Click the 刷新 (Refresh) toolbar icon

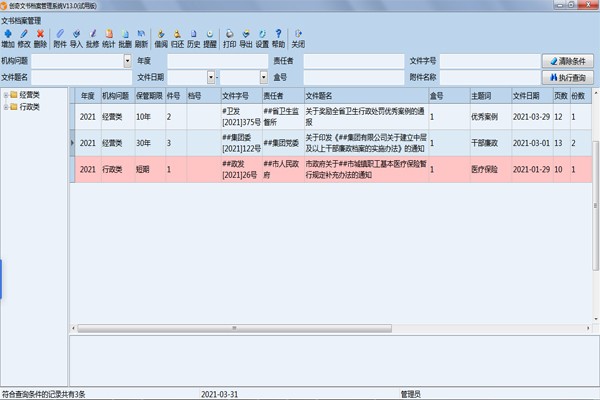tap(141, 39)
